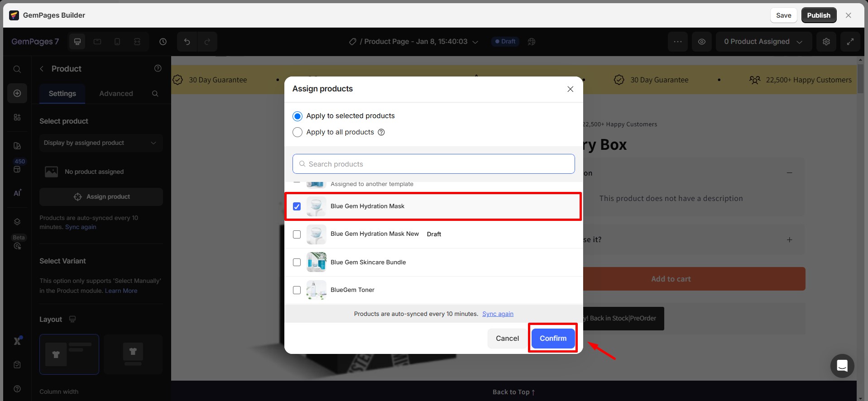The width and height of the screenshot is (868, 401).
Task: Switch to the Advanced tab
Action: (x=116, y=94)
